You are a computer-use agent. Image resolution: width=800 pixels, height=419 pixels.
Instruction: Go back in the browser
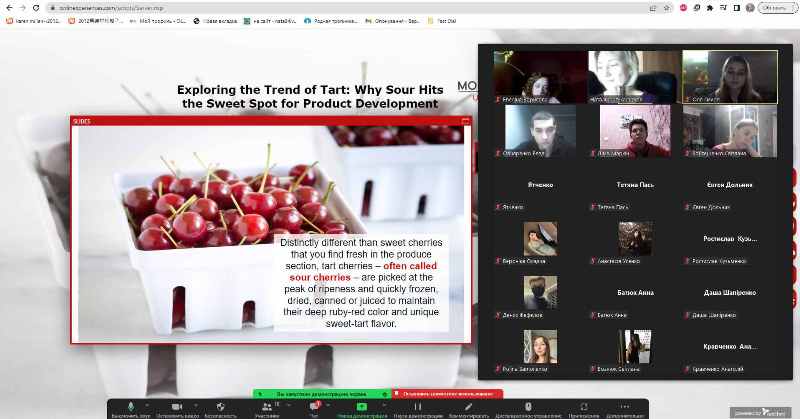[9, 8]
